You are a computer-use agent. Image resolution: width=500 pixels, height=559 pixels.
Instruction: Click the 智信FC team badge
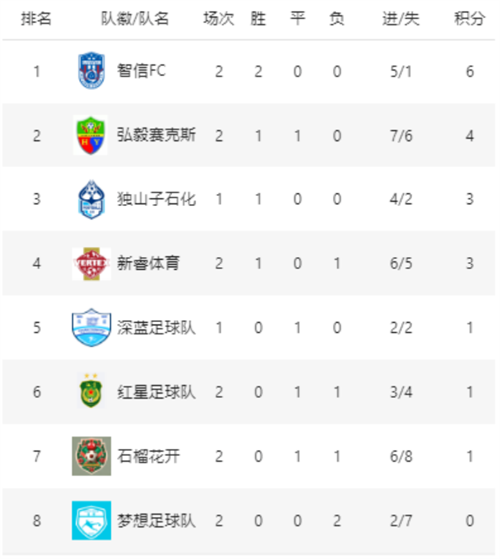pos(91,71)
